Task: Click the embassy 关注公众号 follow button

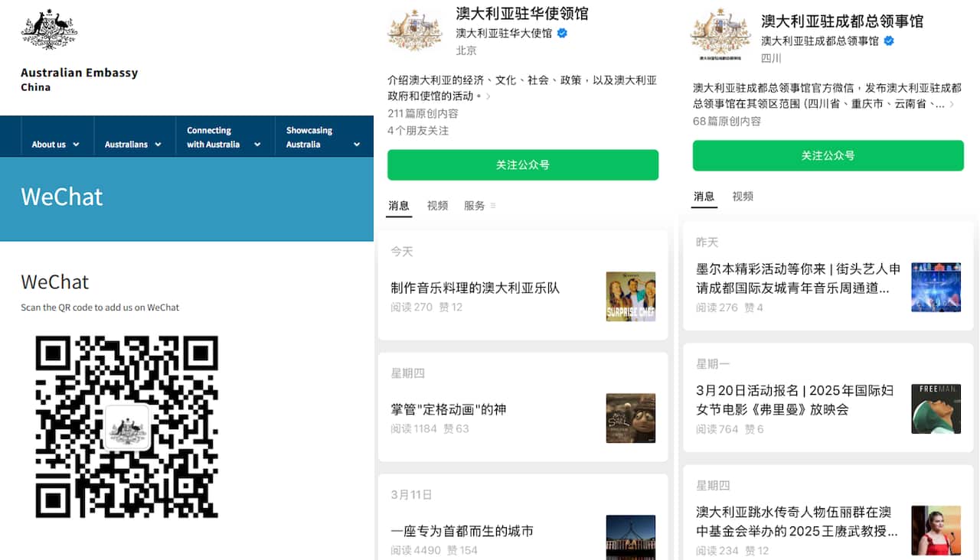Action: [523, 164]
